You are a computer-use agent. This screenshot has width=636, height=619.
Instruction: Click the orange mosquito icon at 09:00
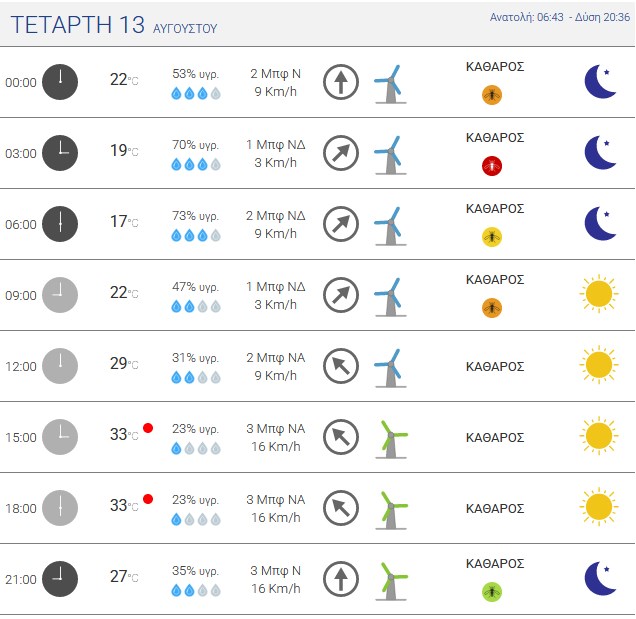click(492, 308)
